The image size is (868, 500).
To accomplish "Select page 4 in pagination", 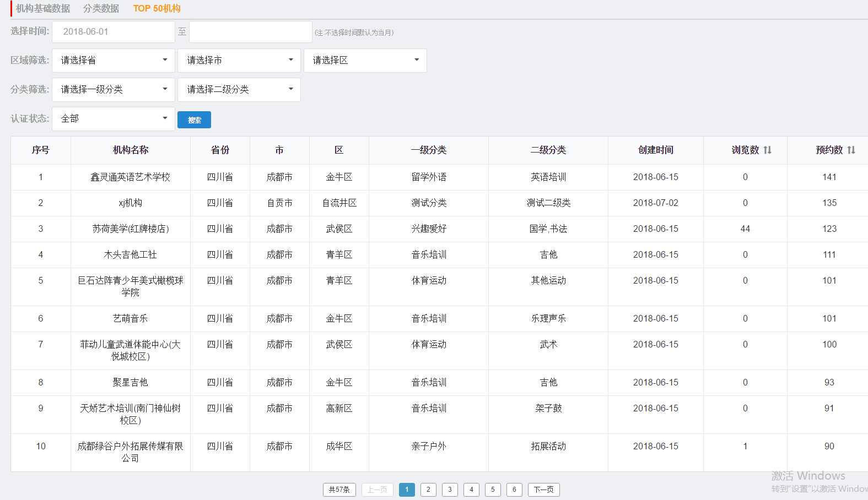I will coord(471,490).
